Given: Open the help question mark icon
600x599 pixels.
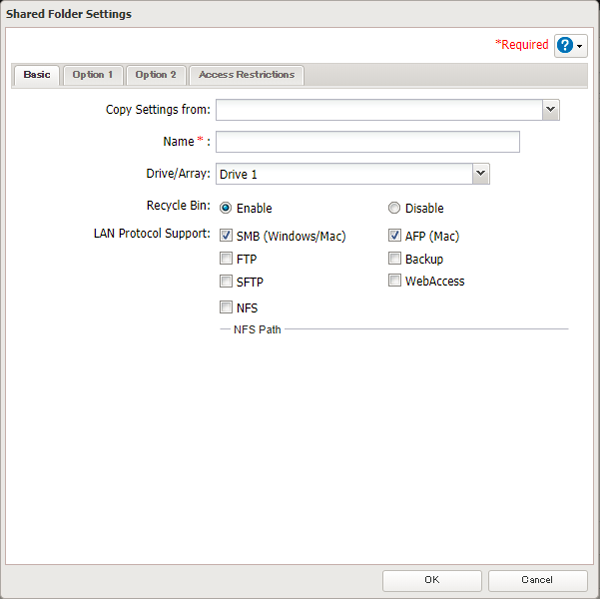Looking at the screenshot, I should click(x=566, y=46).
